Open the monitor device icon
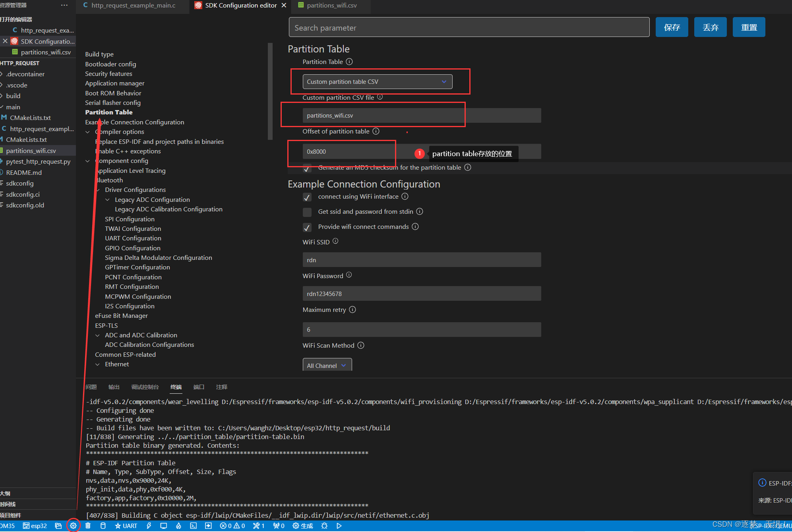 click(x=163, y=526)
